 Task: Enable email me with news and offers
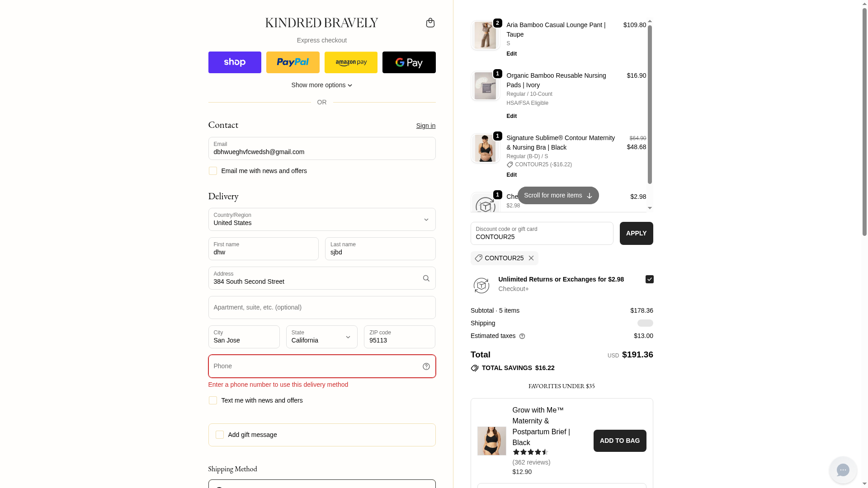pos(213,171)
